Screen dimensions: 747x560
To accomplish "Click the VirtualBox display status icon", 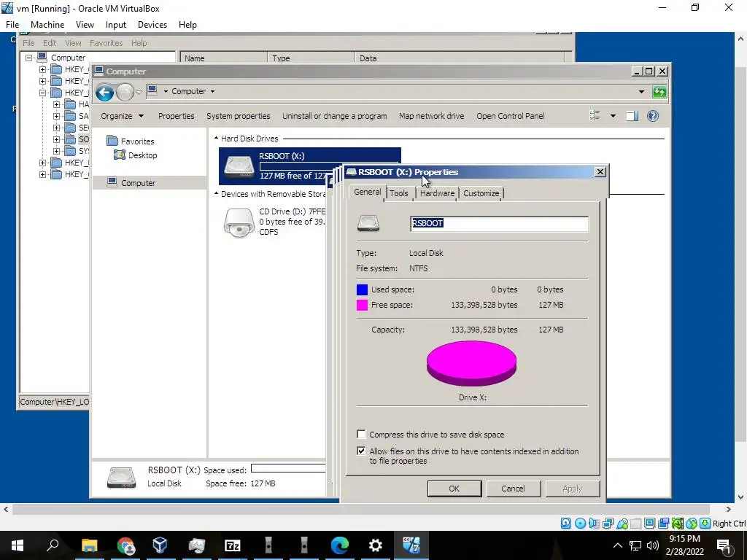I will click(x=649, y=524).
